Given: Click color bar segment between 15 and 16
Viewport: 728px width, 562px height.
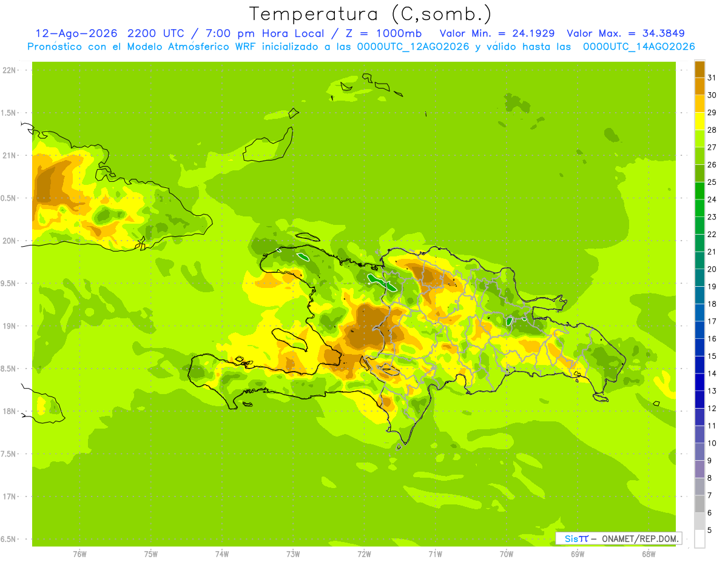Looking at the screenshot, I should (x=699, y=347).
